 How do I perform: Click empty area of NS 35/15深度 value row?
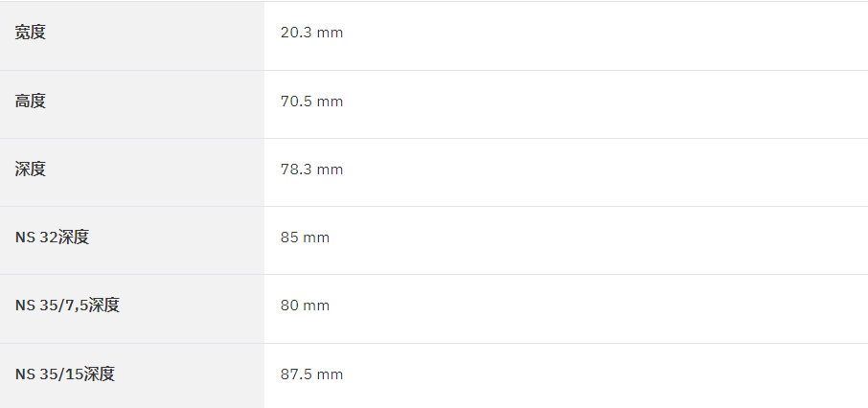[604, 374]
